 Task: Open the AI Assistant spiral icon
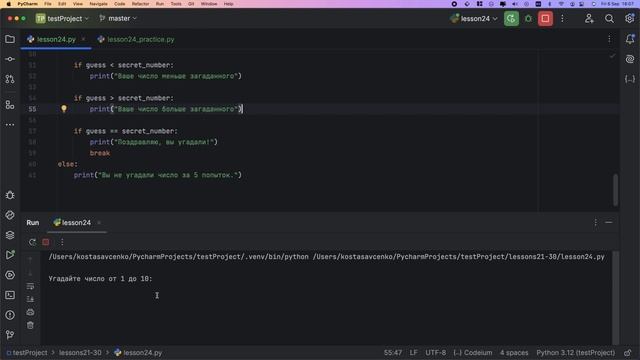pyautogui.click(x=630, y=59)
